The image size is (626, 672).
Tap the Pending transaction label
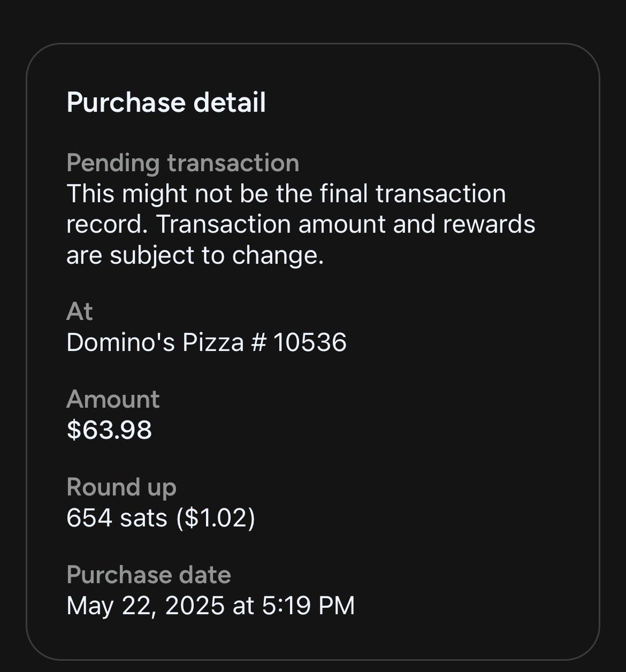[x=183, y=164]
